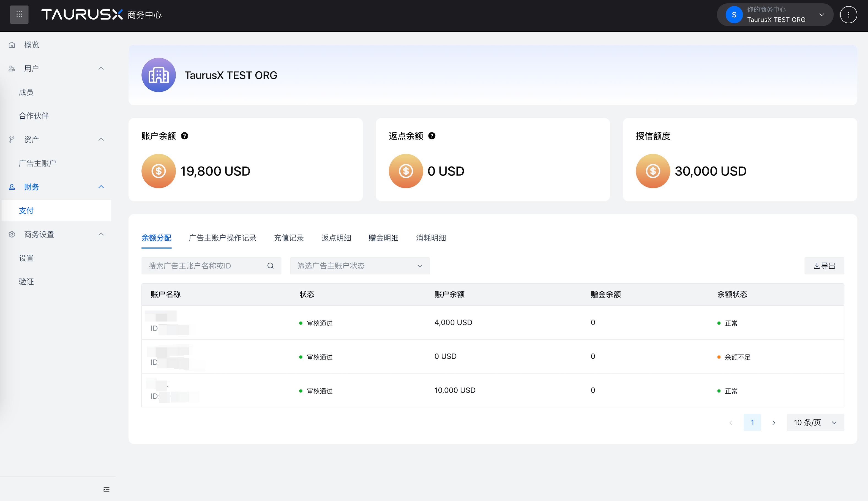Switch to 充值记录 tab

tap(289, 238)
